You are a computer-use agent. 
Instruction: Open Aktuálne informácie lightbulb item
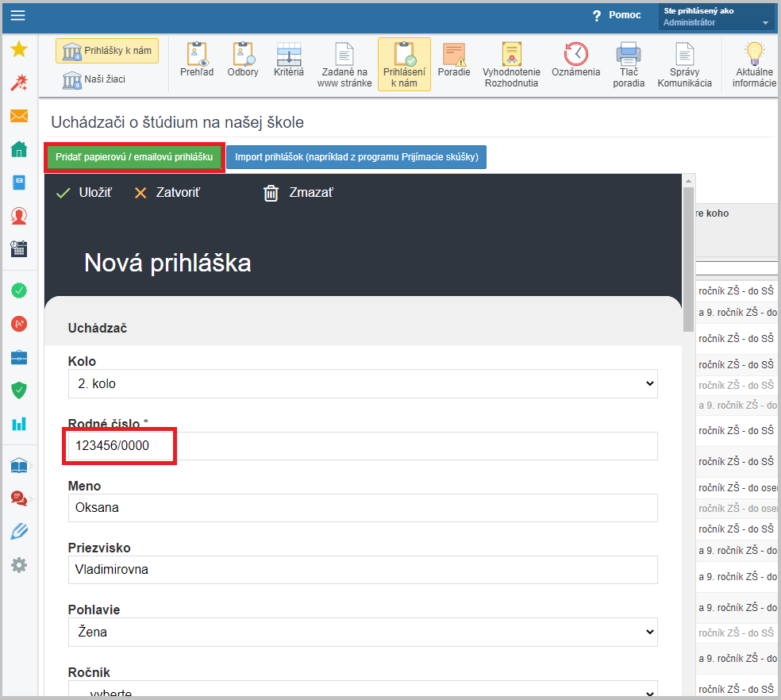754,65
